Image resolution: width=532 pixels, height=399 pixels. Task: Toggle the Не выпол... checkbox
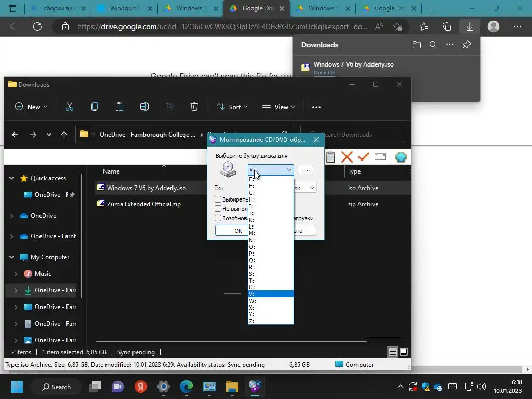point(218,209)
